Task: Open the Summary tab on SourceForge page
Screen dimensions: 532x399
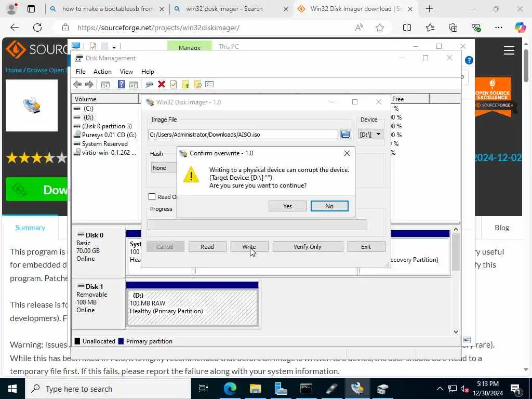Action: tap(30, 228)
